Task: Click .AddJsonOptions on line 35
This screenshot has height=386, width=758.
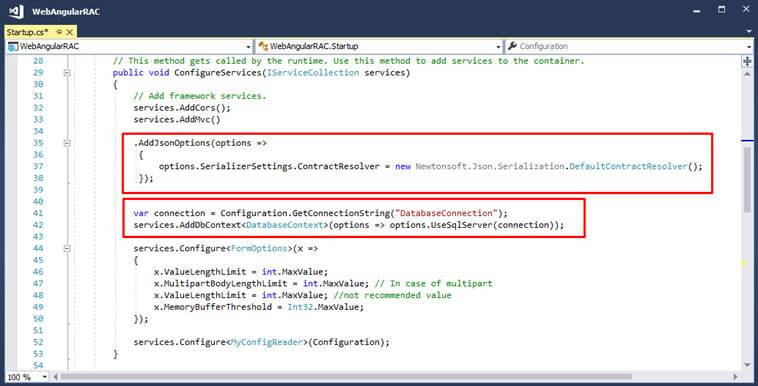Action: 173,143
